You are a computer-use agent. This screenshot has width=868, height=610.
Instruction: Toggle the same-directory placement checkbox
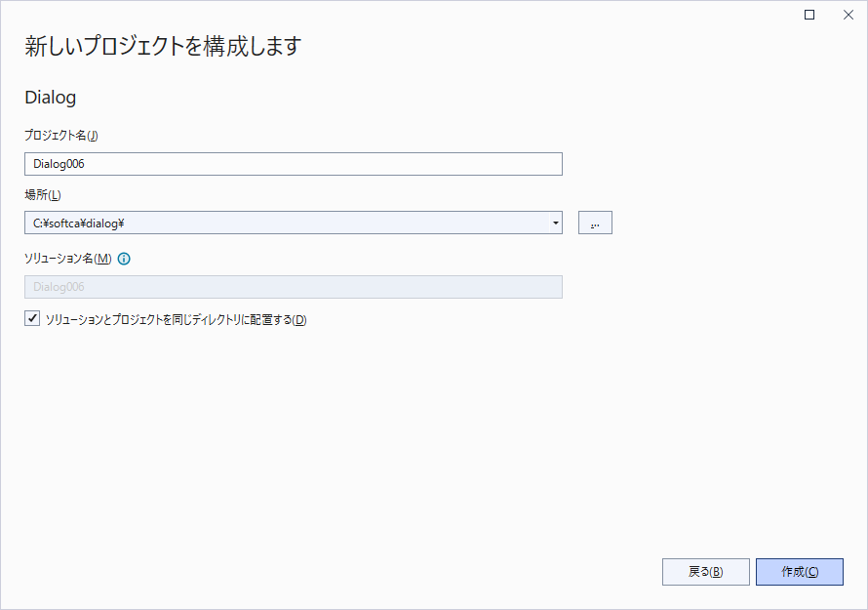(32, 319)
